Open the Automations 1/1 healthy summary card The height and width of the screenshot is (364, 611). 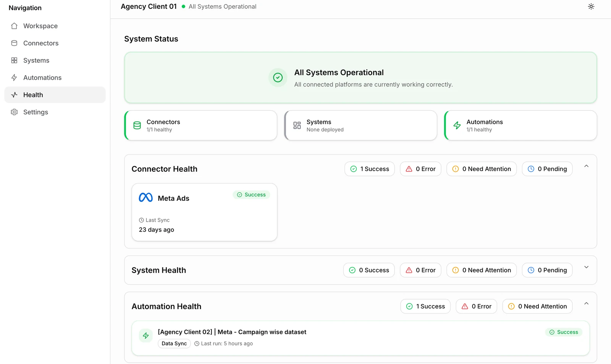pos(521,126)
